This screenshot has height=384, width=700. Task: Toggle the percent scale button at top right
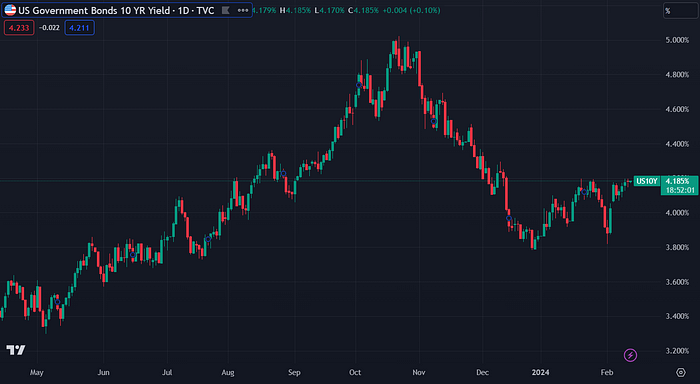tap(680, 11)
